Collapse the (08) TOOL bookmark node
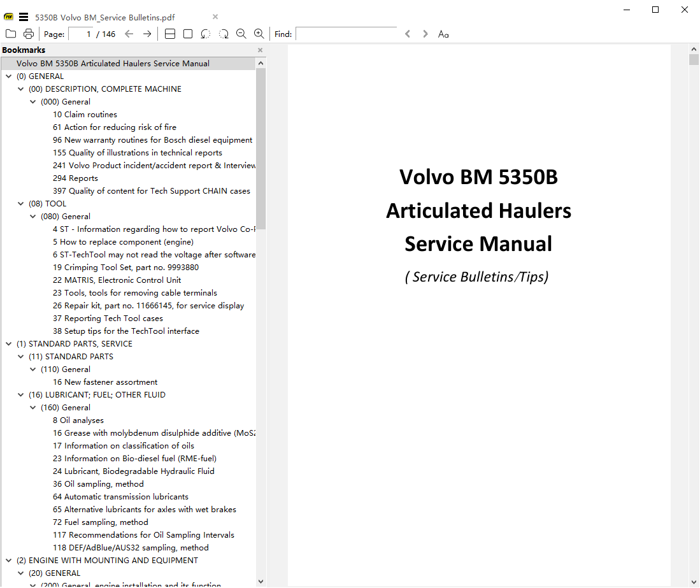The width and height of the screenshot is (700, 588). pos(21,204)
